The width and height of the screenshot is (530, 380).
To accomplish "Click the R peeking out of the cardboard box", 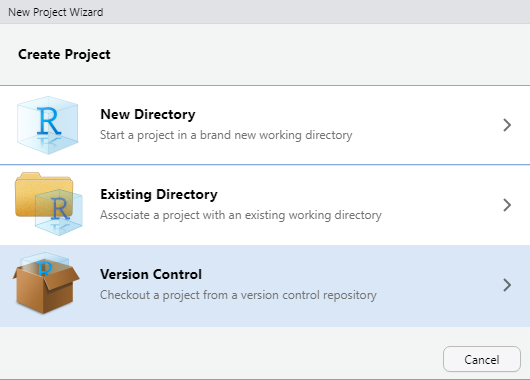I will click(x=44, y=268).
